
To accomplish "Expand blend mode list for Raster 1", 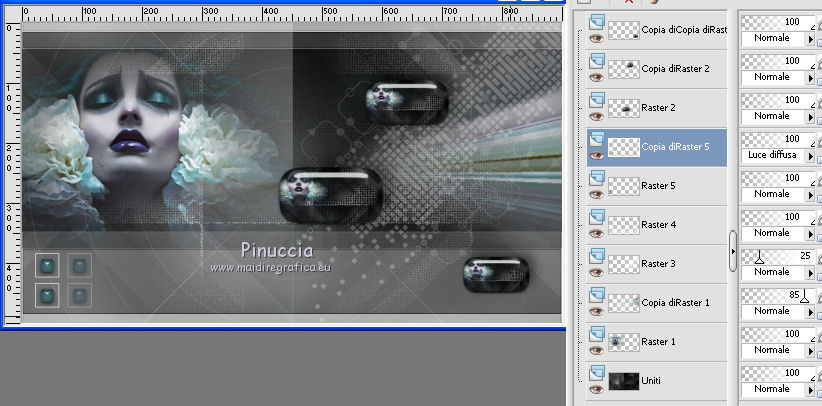I will click(x=810, y=350).
